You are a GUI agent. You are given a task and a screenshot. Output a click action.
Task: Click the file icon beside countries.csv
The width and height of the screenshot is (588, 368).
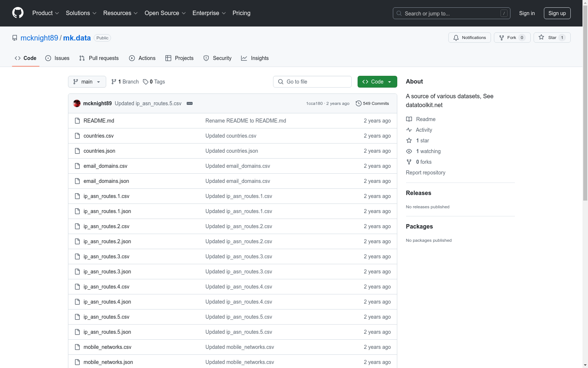tap(77, 136)
